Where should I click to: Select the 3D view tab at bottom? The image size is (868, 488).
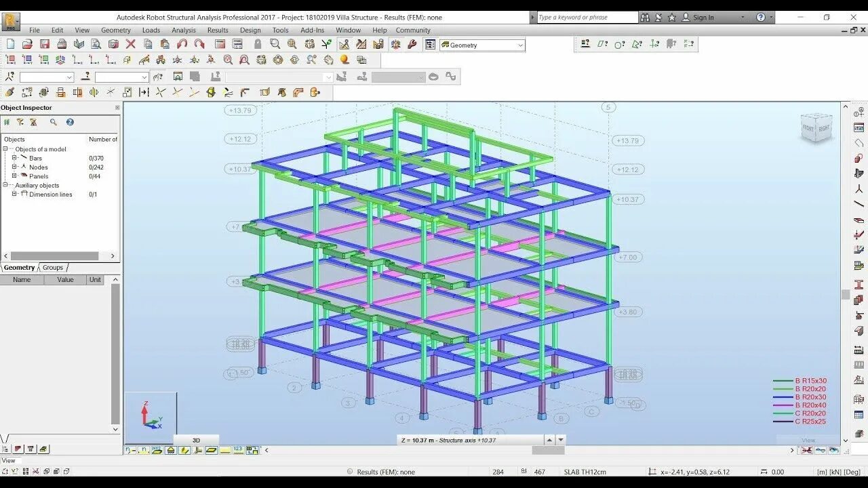coord(196,440)
